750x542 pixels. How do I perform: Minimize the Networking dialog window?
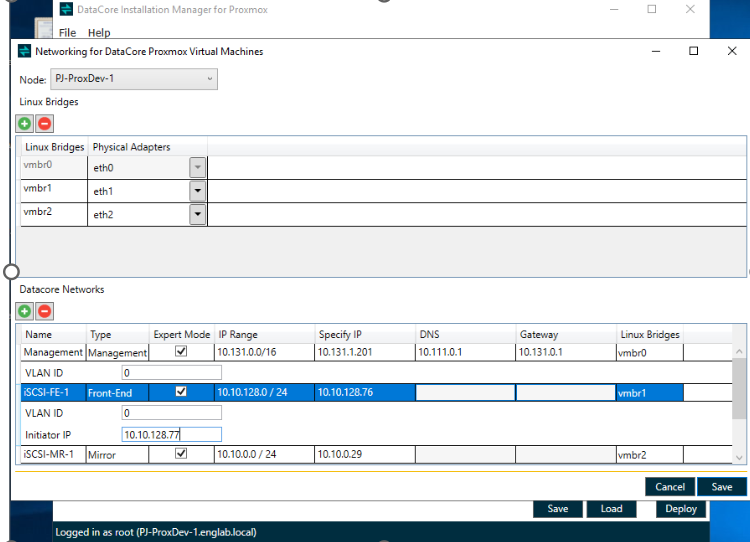(x=656, y=51)
